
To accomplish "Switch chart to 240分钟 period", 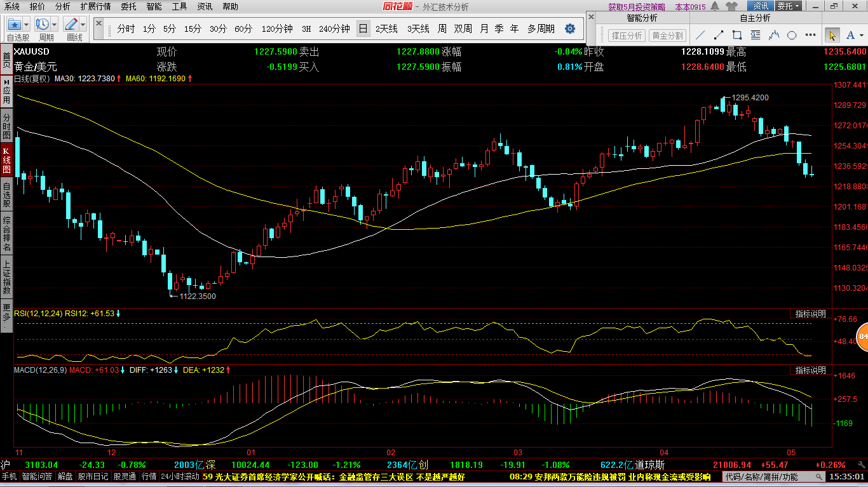I will 334,29.
